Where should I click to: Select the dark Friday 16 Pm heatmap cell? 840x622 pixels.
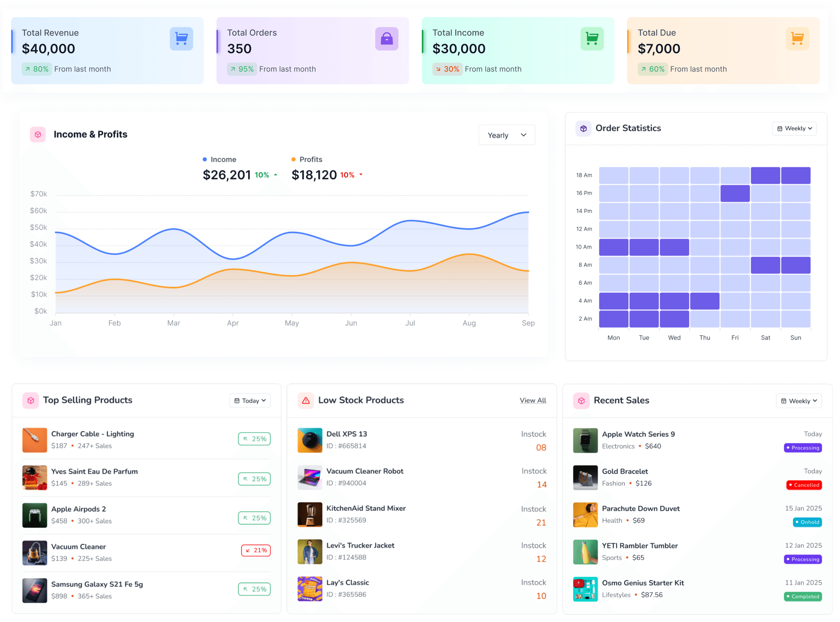(735, 193)
